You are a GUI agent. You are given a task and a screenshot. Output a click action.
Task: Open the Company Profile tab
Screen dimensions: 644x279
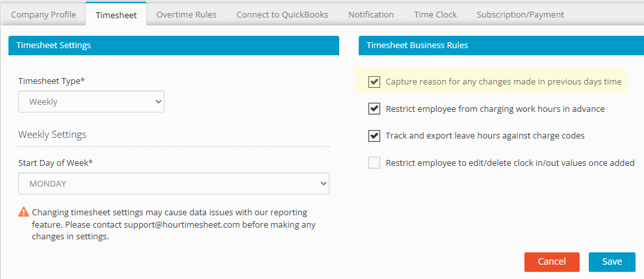[44, 15]
